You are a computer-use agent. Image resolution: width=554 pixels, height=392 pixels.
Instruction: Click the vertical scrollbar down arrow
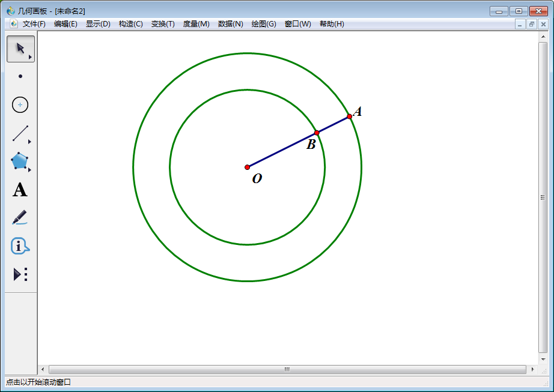pos(543,359)
